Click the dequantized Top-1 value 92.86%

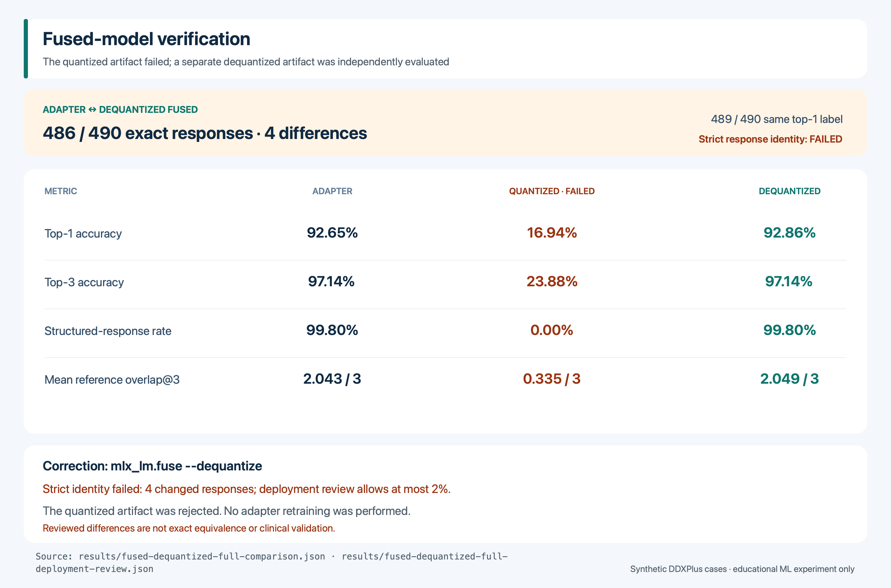click(x=789, y=233)
